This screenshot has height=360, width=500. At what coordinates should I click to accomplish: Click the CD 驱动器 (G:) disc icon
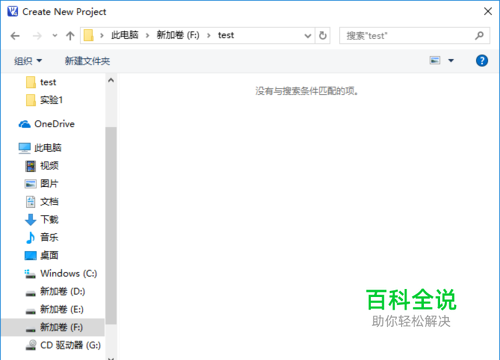coord(31,345)
